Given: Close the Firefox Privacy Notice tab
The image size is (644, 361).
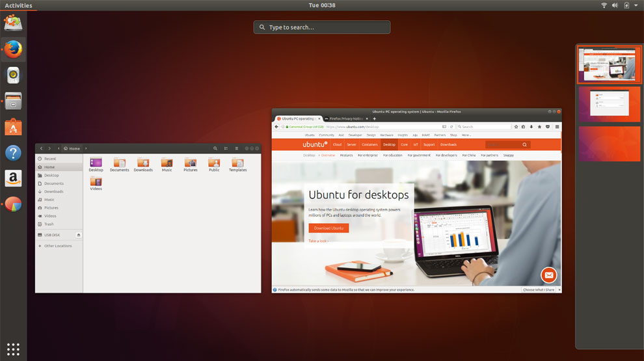Looking at the screenshot, I should click(367, 118).
